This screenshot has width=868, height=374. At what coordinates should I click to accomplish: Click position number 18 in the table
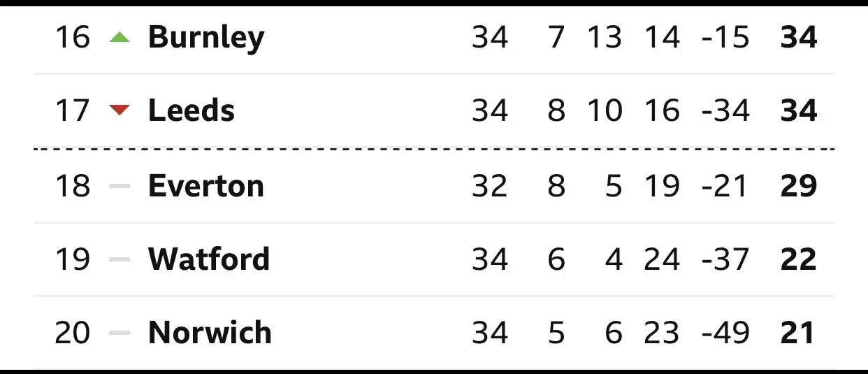click(73, 186)
